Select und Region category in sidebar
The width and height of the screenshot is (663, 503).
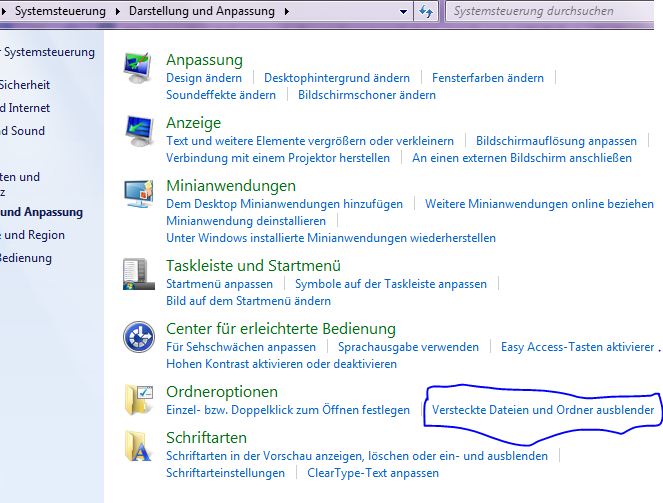tap(32, 235)
